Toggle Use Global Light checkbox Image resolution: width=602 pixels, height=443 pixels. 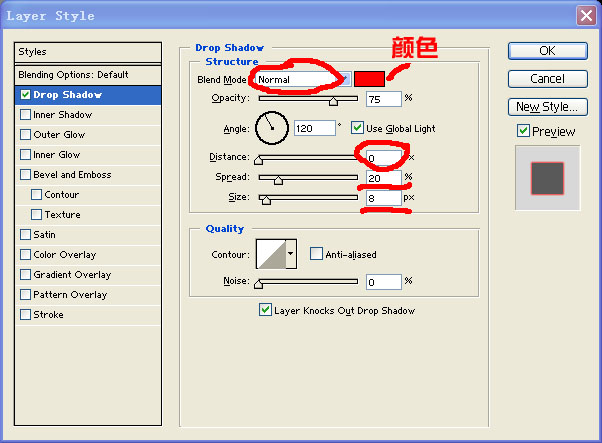pyautogui.click(x=357, y=128)
